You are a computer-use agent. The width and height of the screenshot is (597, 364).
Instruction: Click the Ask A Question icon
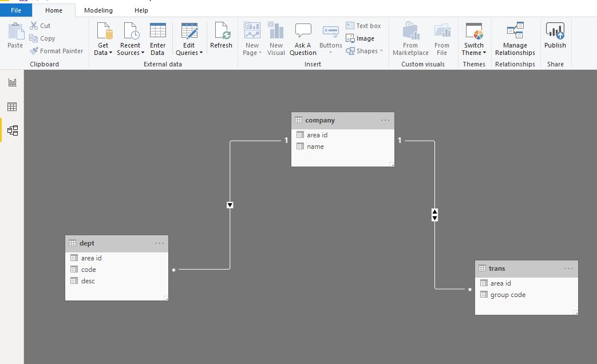coord(303,30)
